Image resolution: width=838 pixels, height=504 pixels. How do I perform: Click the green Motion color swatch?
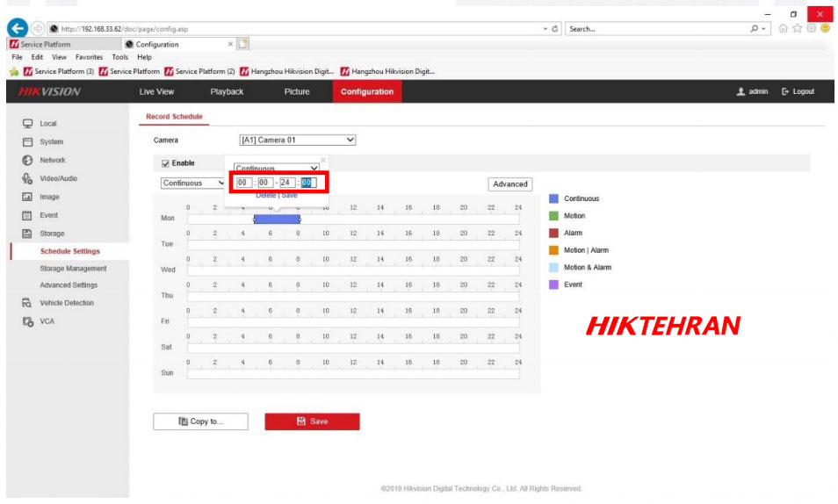(x=553, y=216)
